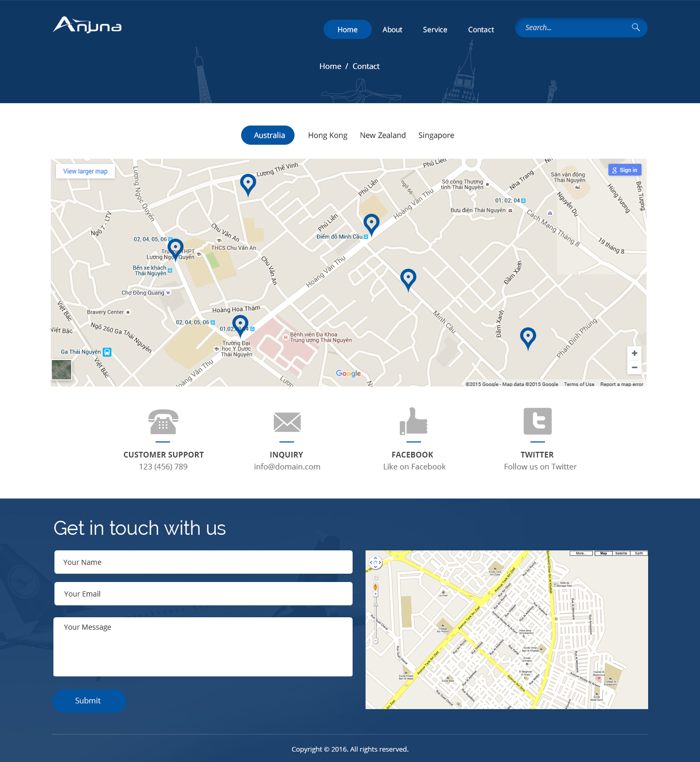Select the Singapore location tab

(436, 135)
